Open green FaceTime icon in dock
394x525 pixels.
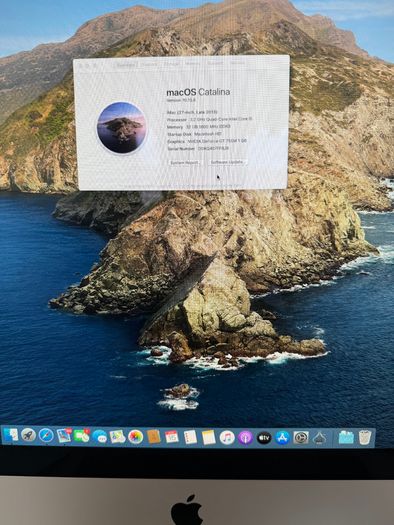point(82,436)
